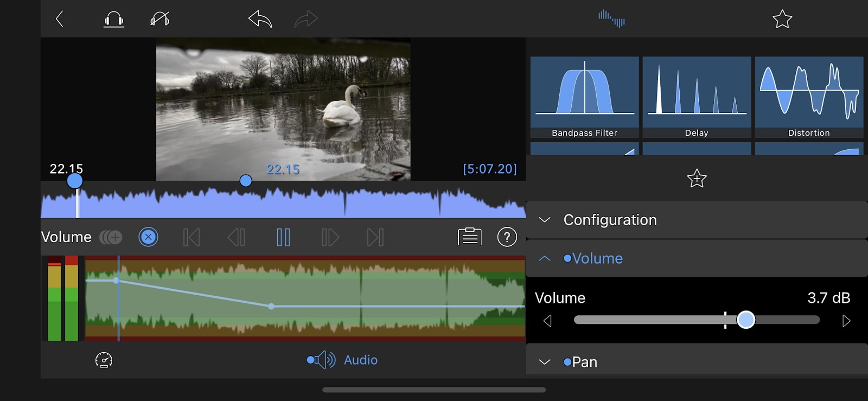This screenshot has width=868, height=401.
Task: Increase volume with right arrow
Action: coord(846,321)
